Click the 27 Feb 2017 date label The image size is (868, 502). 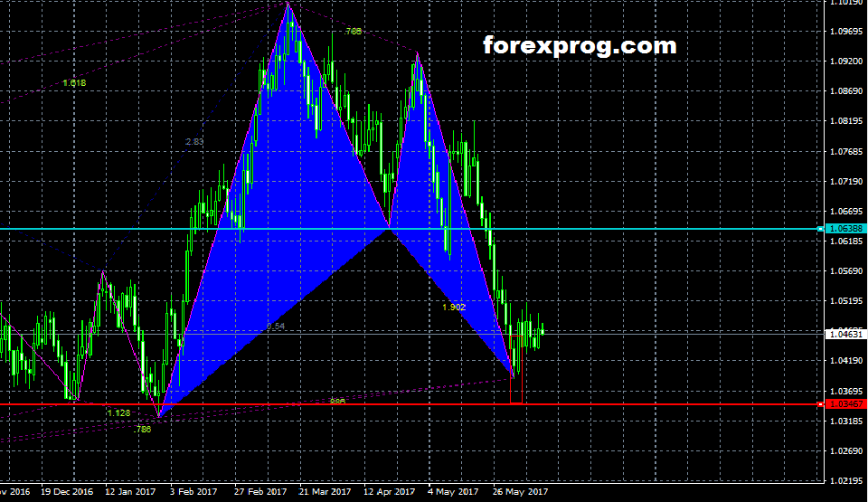[259, 492]
